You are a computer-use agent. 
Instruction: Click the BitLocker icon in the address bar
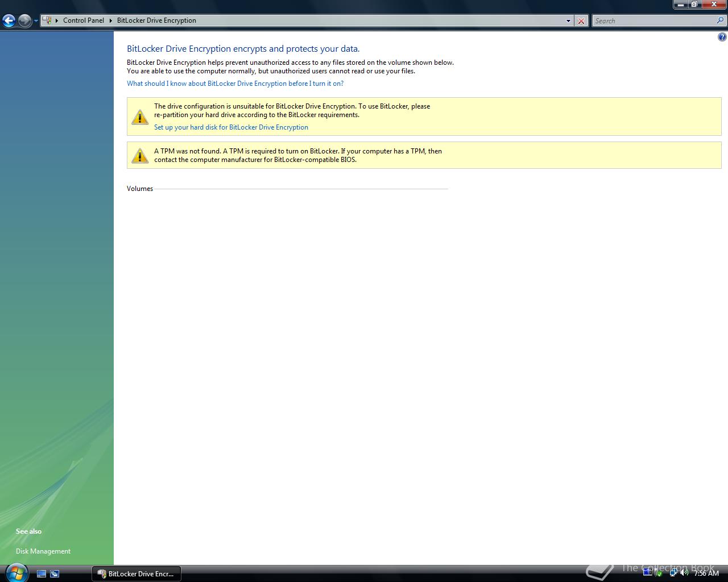click(47, 20)
